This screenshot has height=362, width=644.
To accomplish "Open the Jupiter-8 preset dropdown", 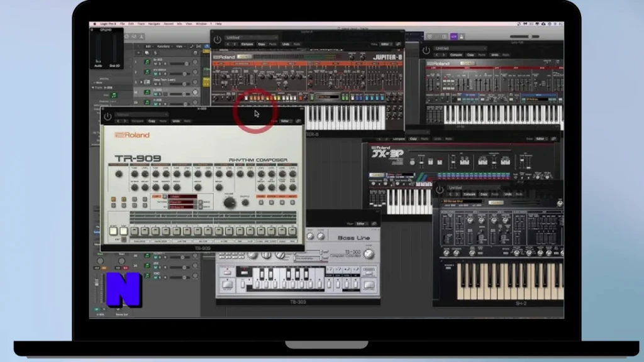I will click(252, 38).
